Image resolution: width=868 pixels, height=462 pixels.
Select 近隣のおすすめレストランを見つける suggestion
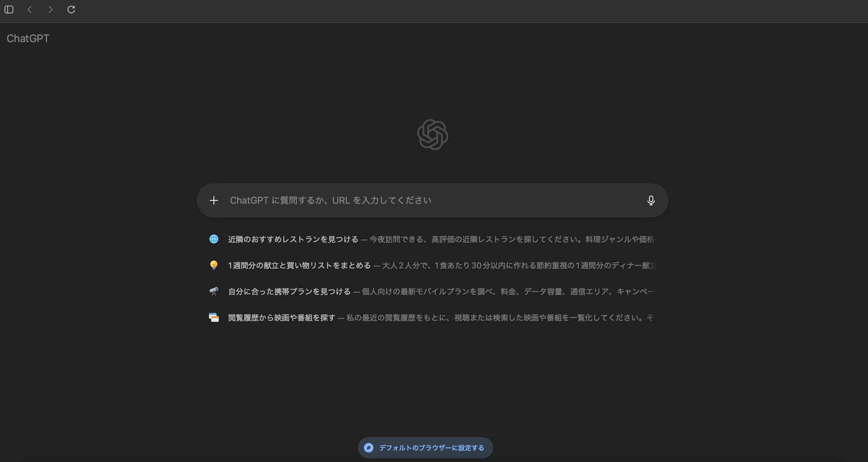(293, 239)
